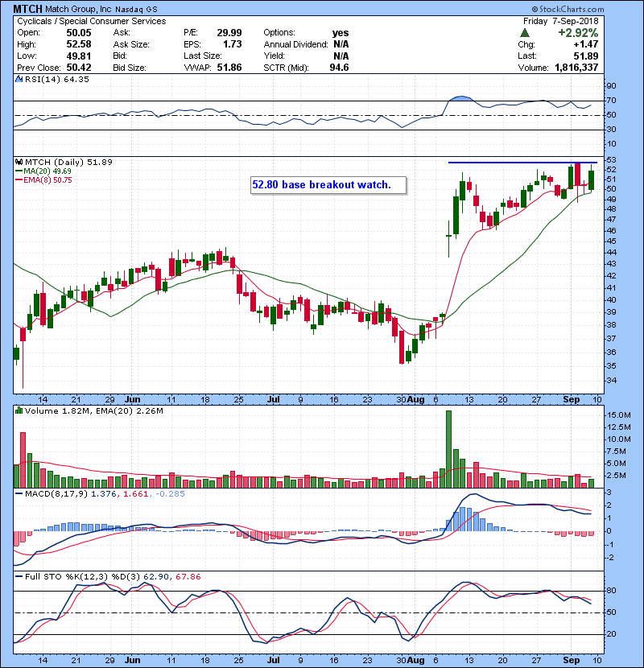Image resolution: width=644 pixels, height=668 pixels.
Task: Click the 7.5M label on the volume axis
Action: tap(617, 452)
